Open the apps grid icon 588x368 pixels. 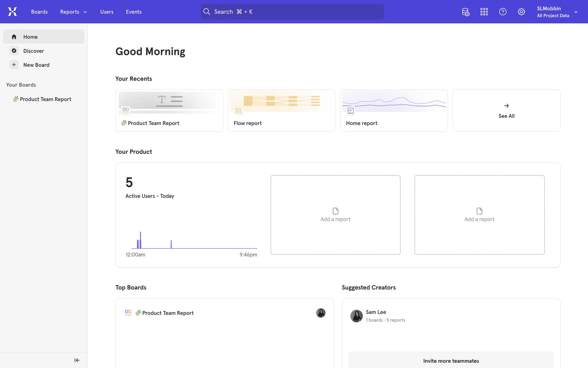[x=484, y=12]
